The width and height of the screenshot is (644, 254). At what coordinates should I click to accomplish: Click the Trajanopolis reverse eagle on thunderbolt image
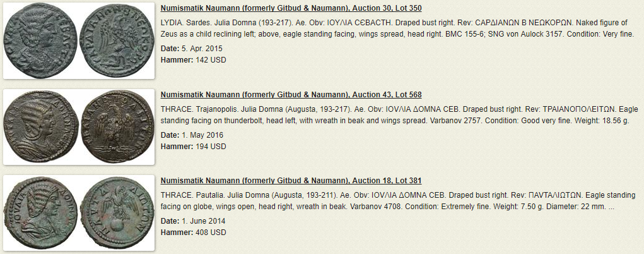pos(116,127)
